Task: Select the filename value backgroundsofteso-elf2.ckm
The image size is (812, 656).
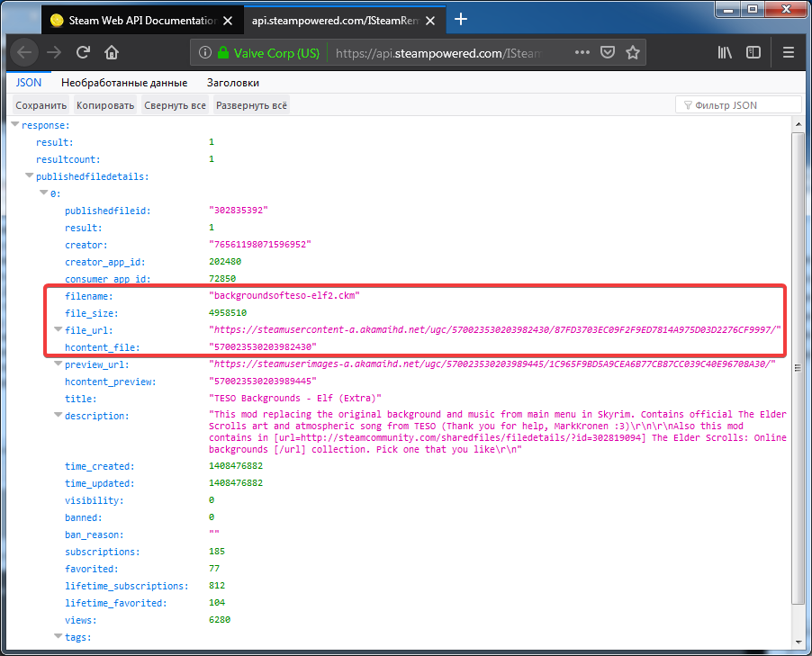Action: 284,296
